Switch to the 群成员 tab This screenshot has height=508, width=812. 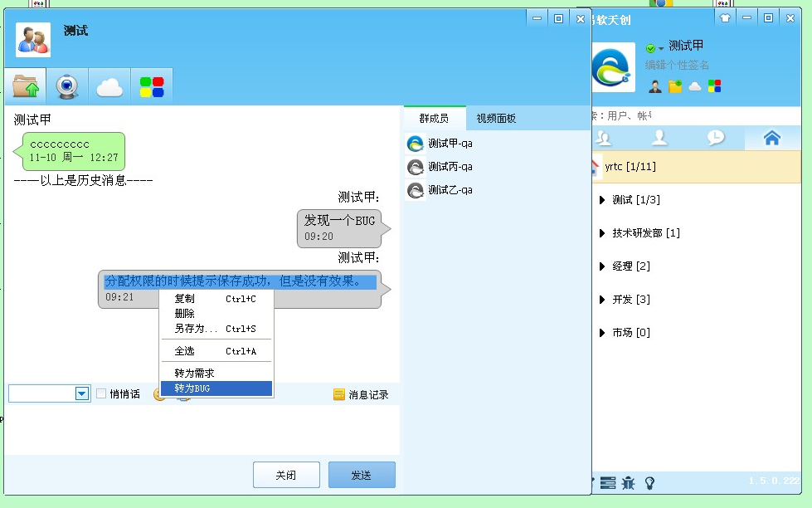[x=435, y=118]
